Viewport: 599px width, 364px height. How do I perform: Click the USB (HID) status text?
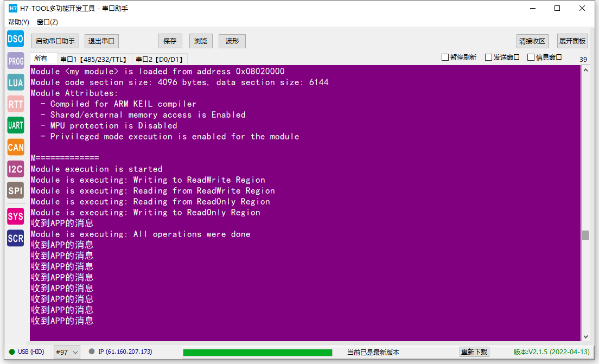[31, 352]
